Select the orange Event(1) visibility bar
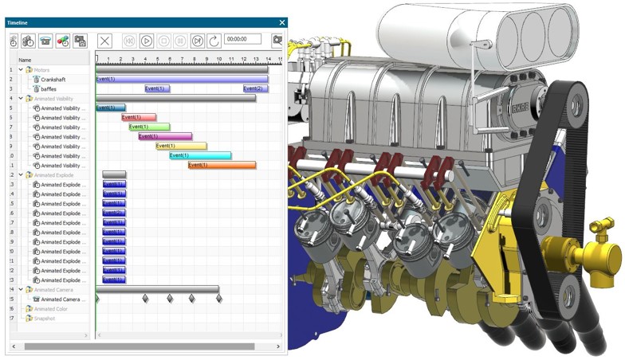Image resolution: width=625 pixels, height=364 pixels. pyautogui.click(x=222, y=165)
